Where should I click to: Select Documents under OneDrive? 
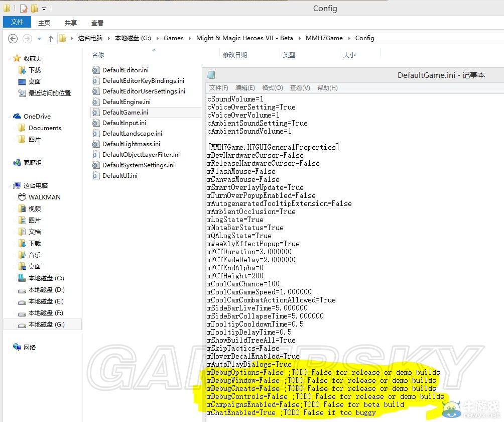[x=45, y=128]
